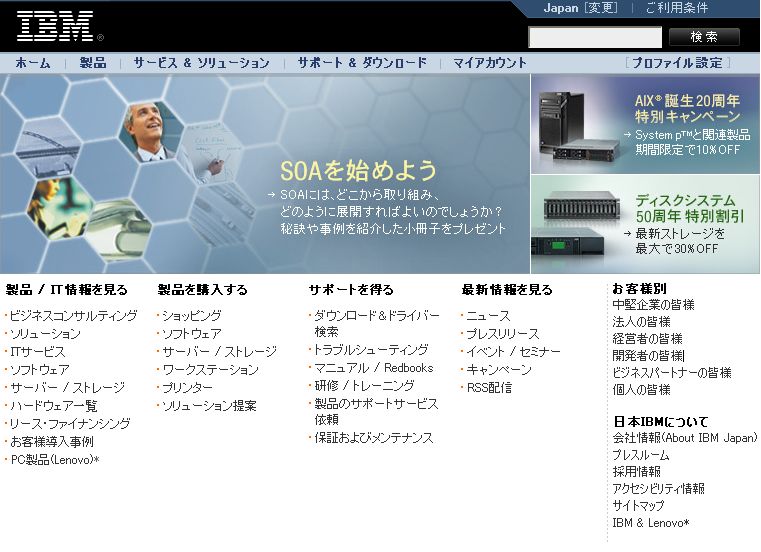The image size is (761, 552).
Task: Open ハードウェア一覧 link
Action: pyautogui.click(x=53, y=406)
